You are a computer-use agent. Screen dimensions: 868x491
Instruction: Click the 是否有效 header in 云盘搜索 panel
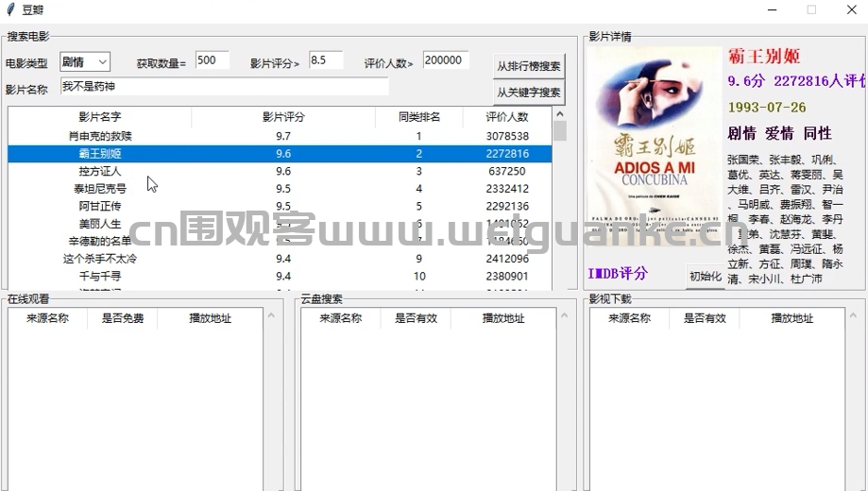(x=416, y=318)
